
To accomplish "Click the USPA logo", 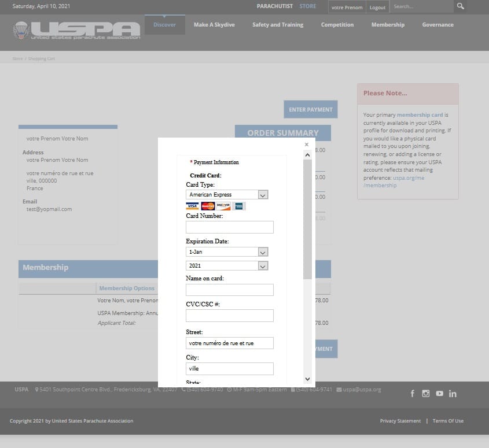I will coord(76,31).
